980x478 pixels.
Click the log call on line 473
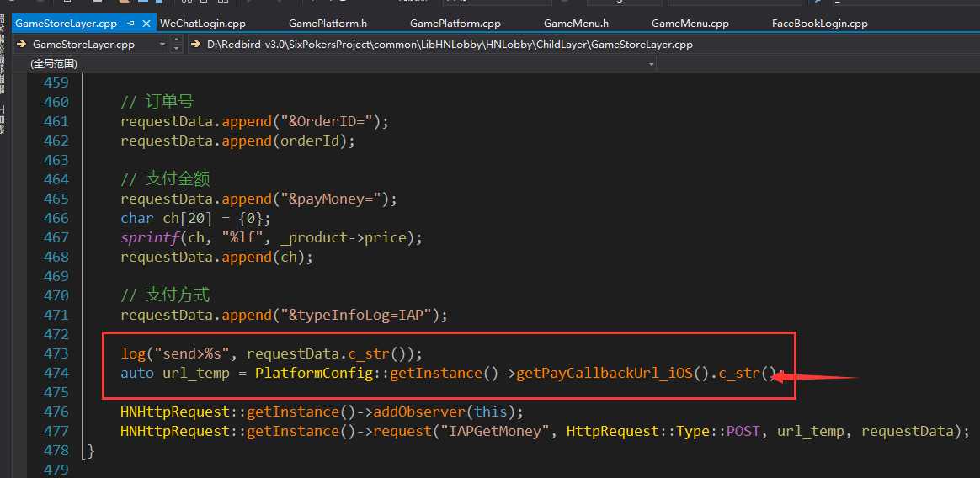(132, 353)
